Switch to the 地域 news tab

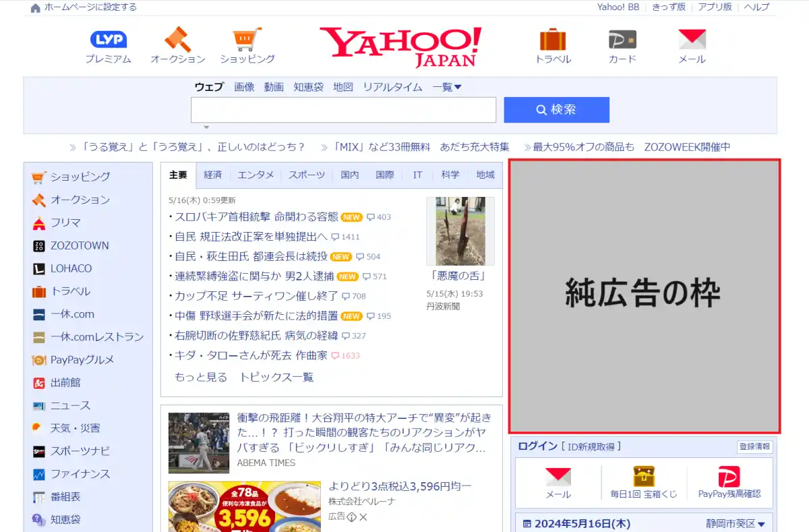tap(485, 175)
